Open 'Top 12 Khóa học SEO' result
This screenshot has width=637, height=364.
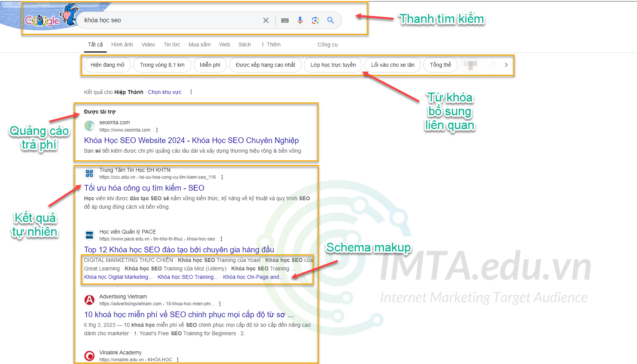[179, 250]
